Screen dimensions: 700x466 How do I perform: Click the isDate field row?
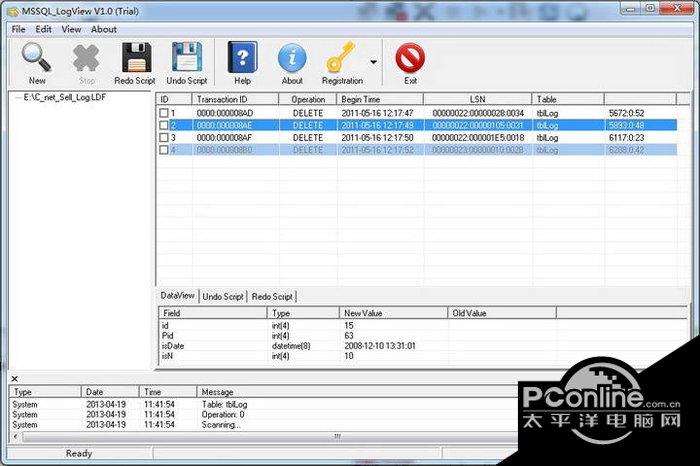422,346
